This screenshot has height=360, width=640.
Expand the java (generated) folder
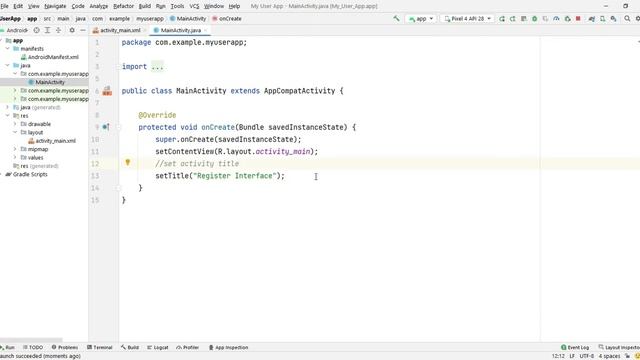click(7, 107)
